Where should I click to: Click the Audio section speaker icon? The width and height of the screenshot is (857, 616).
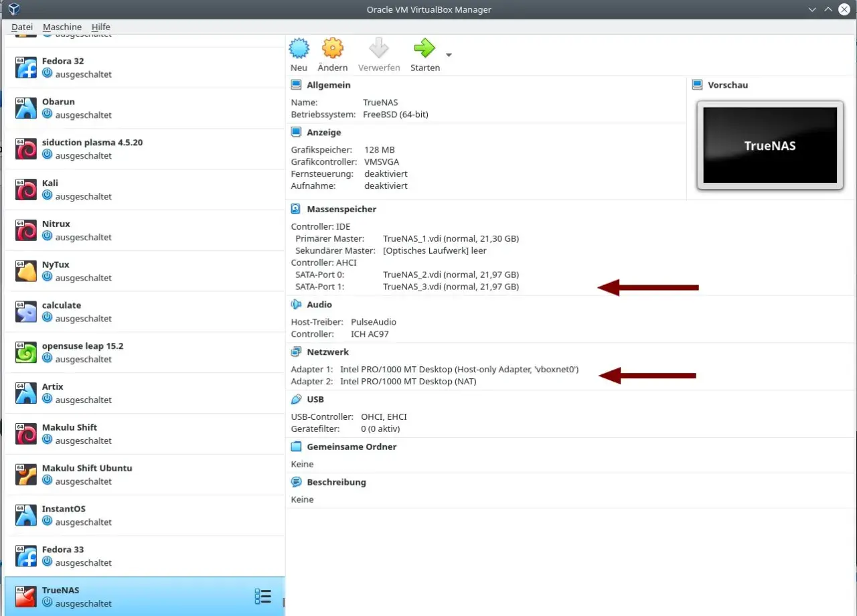(x=297, y=305)
